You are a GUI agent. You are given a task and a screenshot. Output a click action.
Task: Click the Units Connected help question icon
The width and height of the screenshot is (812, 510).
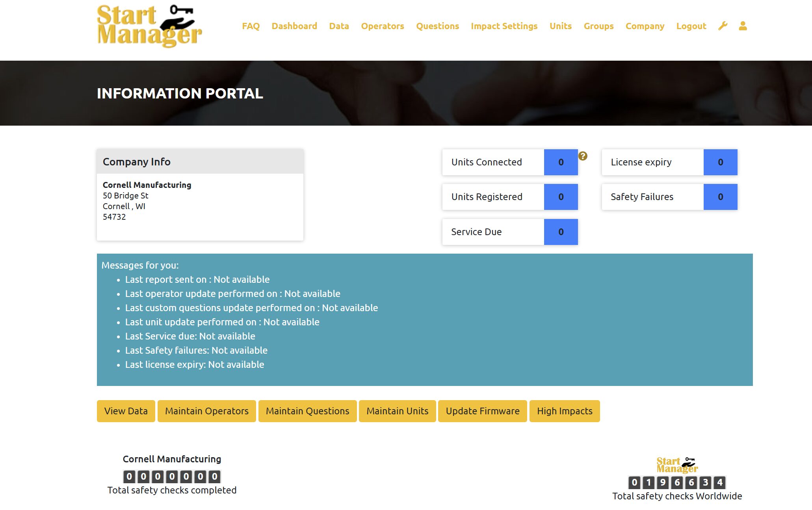(583, 156)
